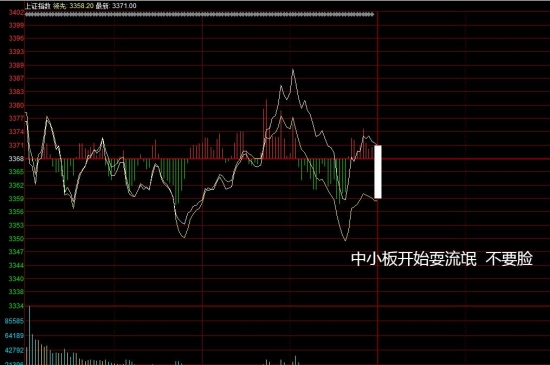Click the 85585 volume axis label
This screenshot has width=550, height=365.
tap(14, 321)
